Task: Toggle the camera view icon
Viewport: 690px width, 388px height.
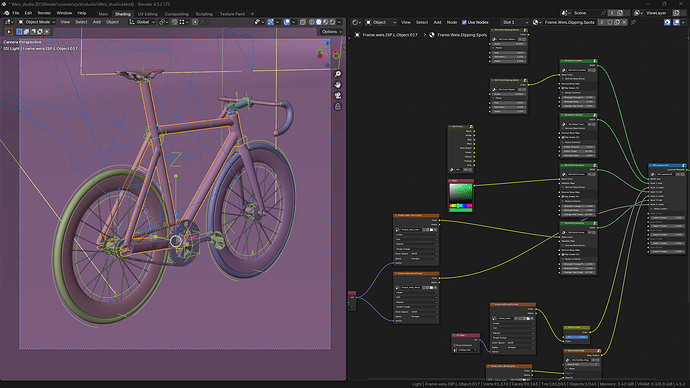Action: tap(338, 95)
